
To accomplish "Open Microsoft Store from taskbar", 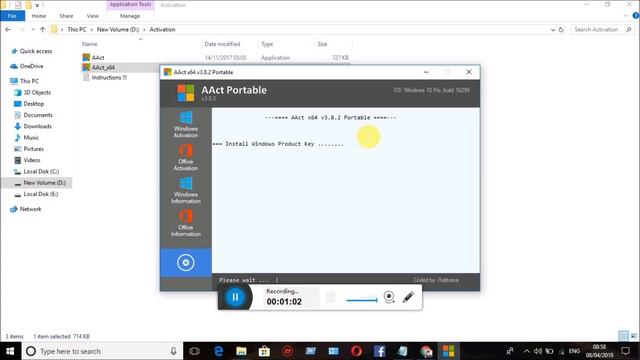I will pyautogui.click(x=264, y=351).
